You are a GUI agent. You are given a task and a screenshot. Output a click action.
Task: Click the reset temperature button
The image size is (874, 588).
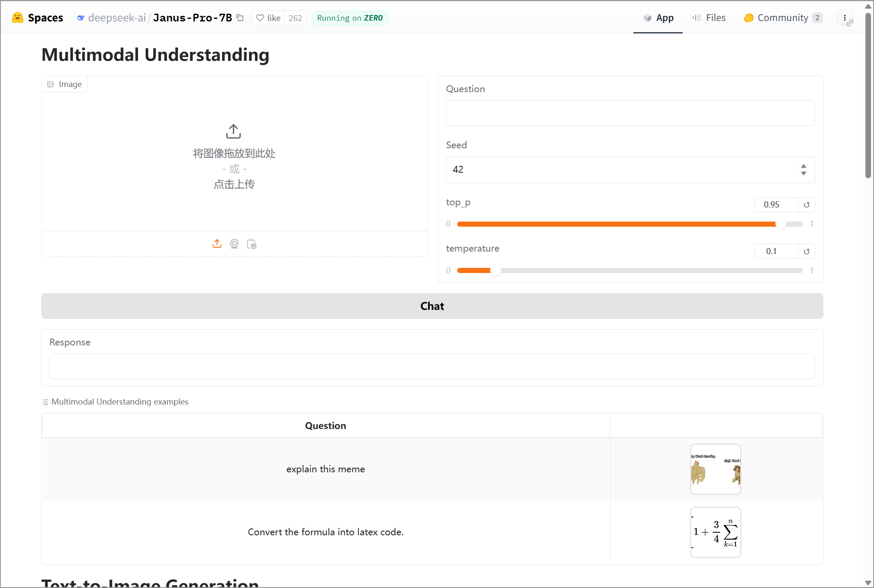[806, 251]
